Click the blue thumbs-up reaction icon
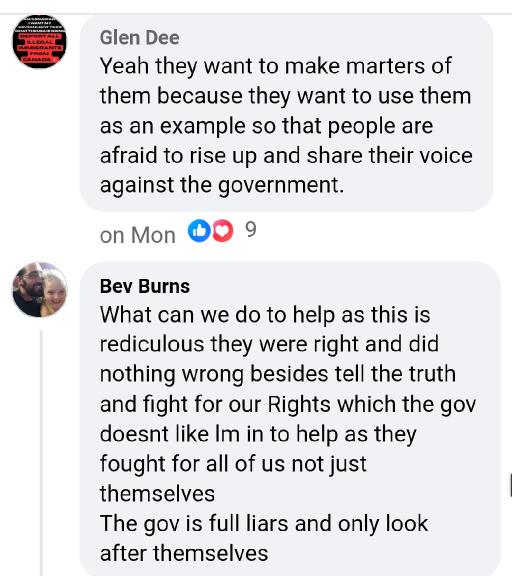Viewport: 512px width, 576px height. 199,231
